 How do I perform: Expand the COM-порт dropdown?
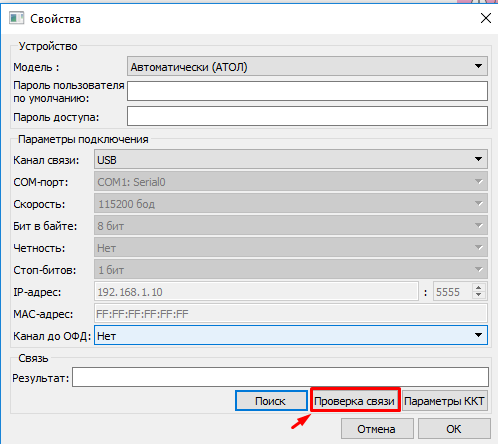[x=291, y=181]
